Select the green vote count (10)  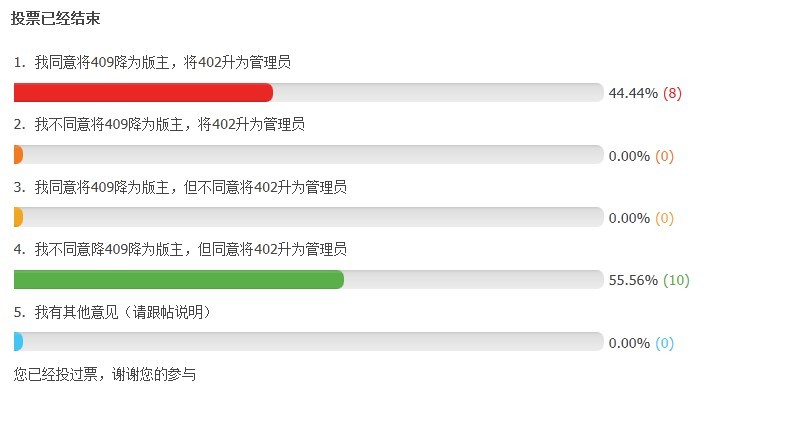point(676,280)
